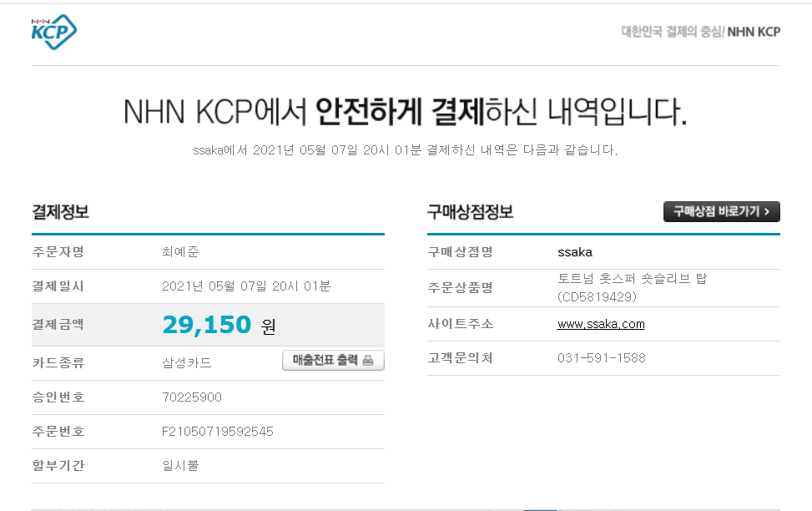Click the 구매상점명 label
The width and height of the screenshot is (812, 511).
(460, 252)
